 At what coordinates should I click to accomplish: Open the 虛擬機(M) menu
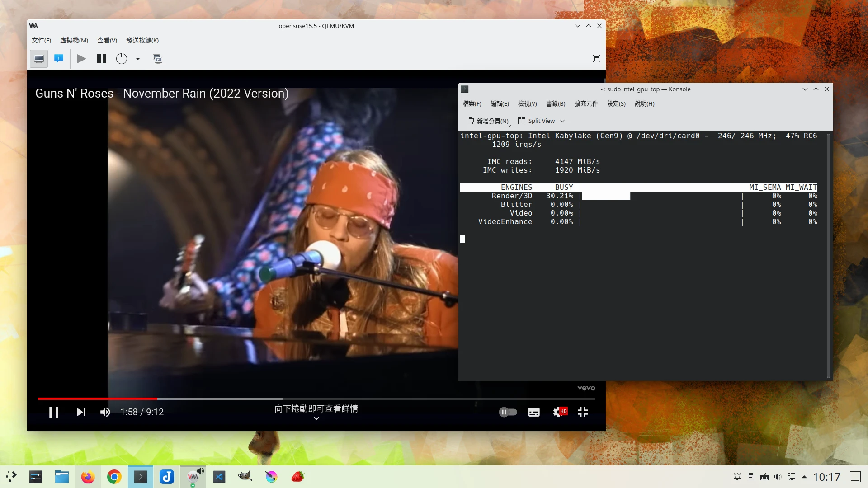point(74,41)
